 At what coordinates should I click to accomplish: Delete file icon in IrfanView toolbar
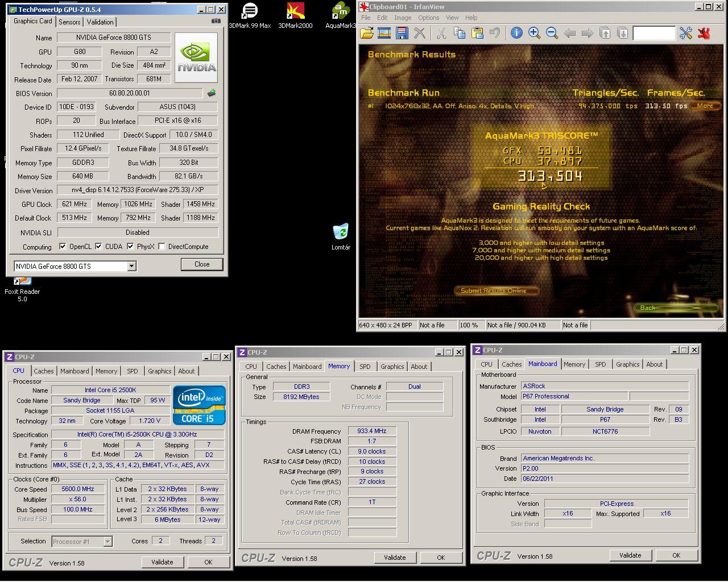[420, 33]
